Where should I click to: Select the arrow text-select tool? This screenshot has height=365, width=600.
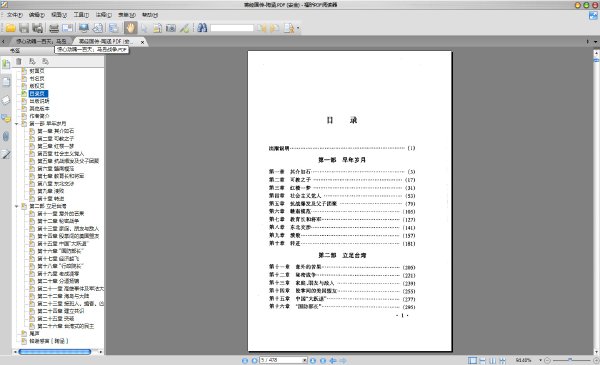[144, 28]
